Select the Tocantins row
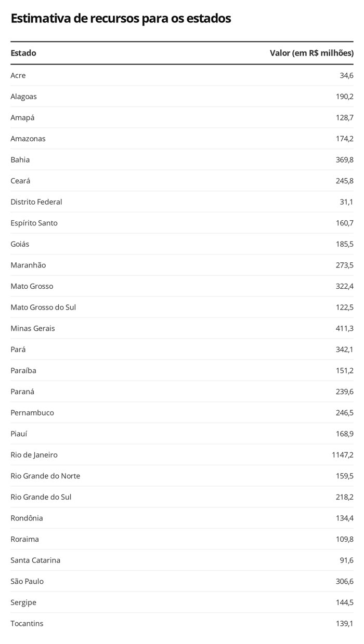Viewport: 364px width, 644px height. pos(182,623)
